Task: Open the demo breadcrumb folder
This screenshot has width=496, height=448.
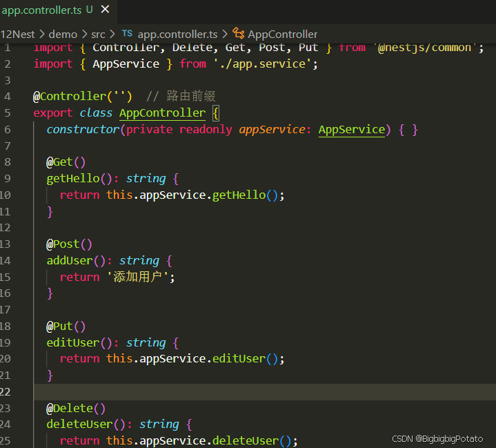Action: [x=63, y=35]
